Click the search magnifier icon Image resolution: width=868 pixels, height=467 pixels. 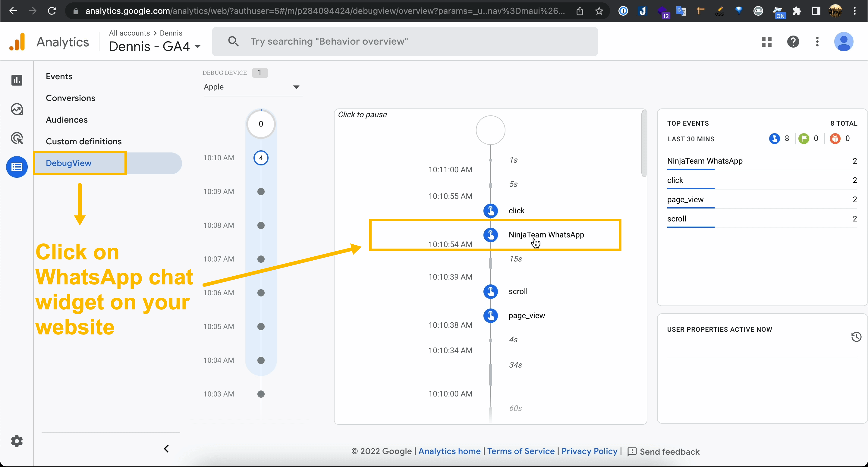233,42
